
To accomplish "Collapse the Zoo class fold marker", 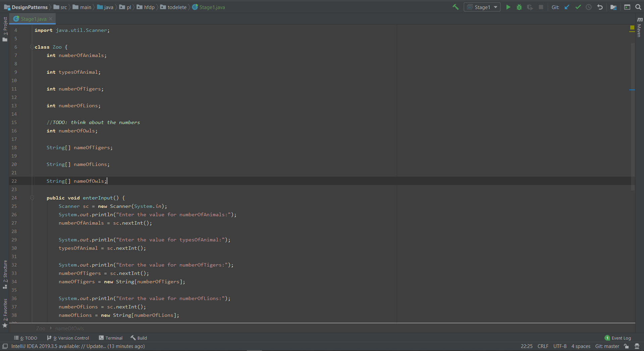I will [x=32, y=47].
